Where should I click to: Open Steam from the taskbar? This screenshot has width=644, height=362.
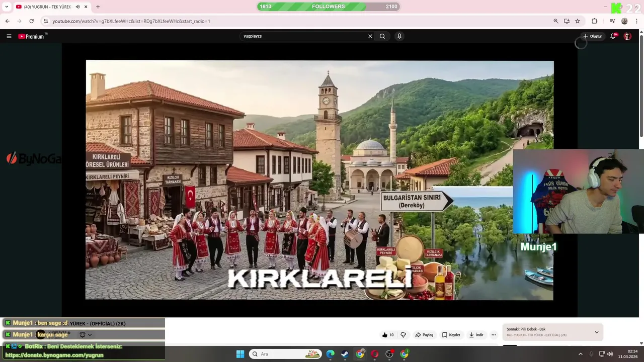(345, 354)
